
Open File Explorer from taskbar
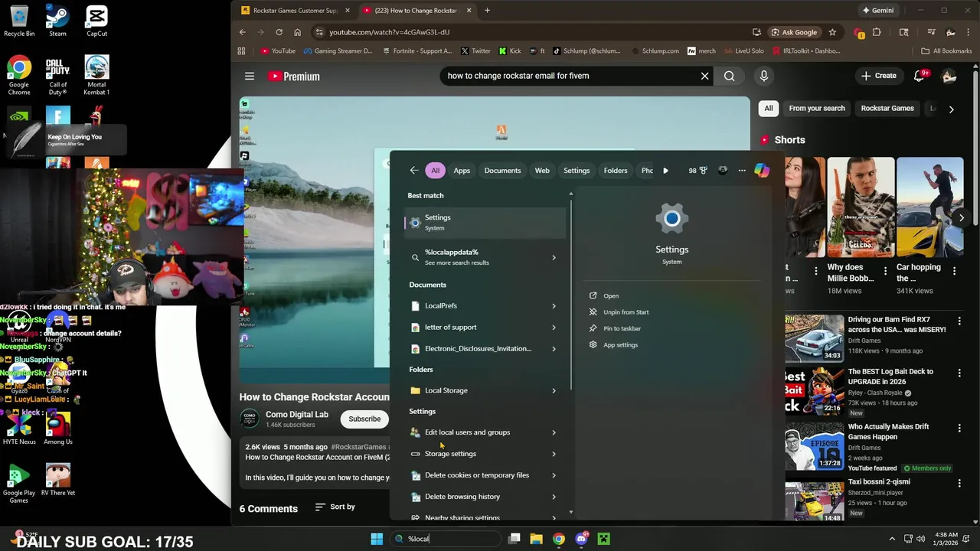[537, 539]
